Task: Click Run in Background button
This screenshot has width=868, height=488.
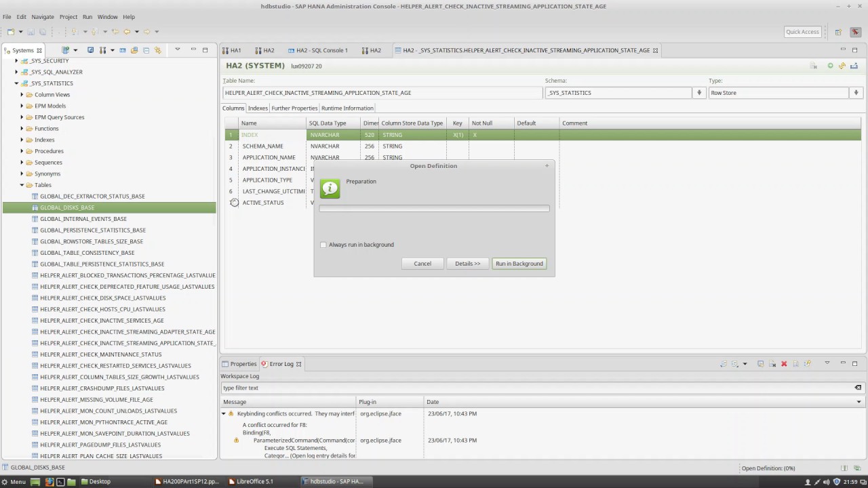Action: [519, 264]
